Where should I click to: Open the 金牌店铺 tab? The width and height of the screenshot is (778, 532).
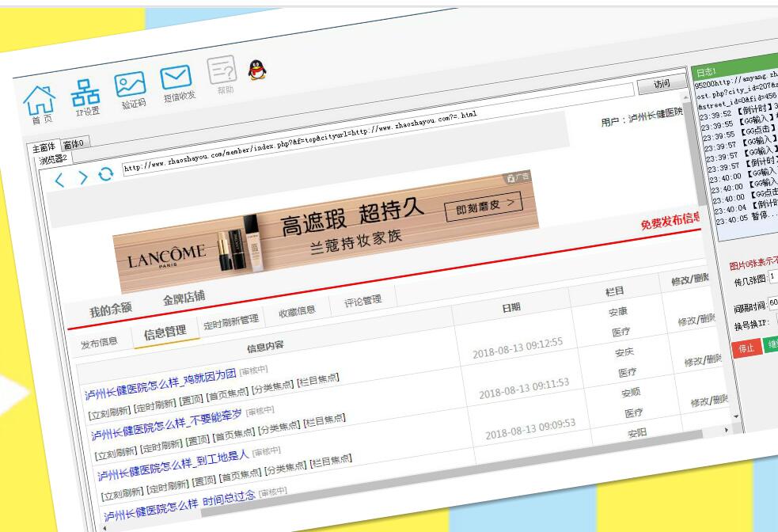[x=184, y=297]
